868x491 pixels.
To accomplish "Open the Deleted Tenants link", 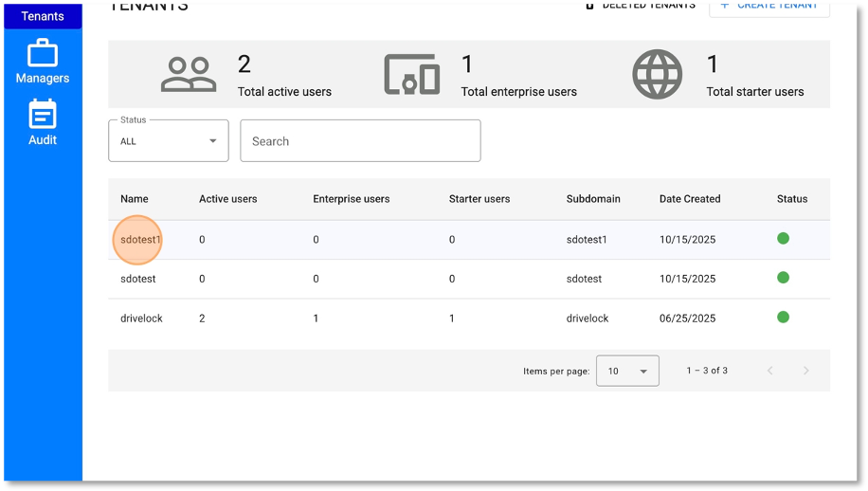I will pos(641,6).
